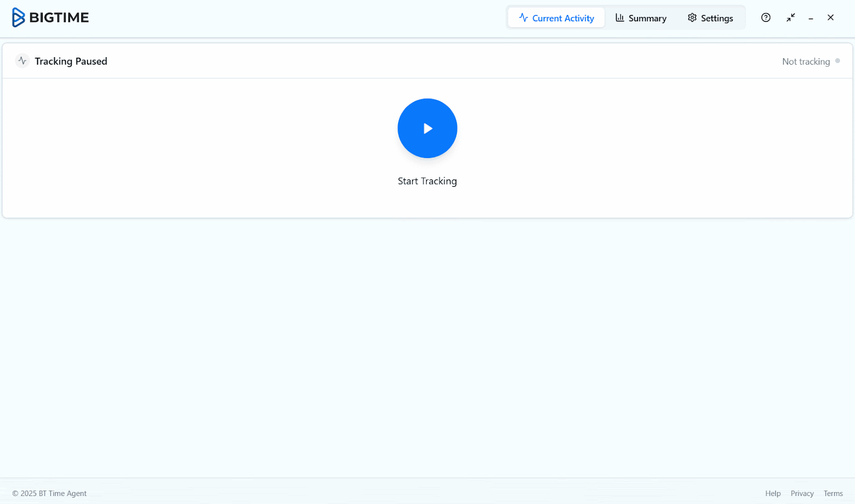Minimize the BigTime window

[x=811, y=18]
